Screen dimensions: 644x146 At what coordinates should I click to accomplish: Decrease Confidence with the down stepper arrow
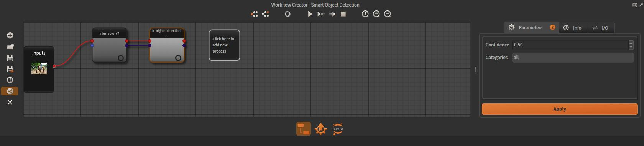631,47
